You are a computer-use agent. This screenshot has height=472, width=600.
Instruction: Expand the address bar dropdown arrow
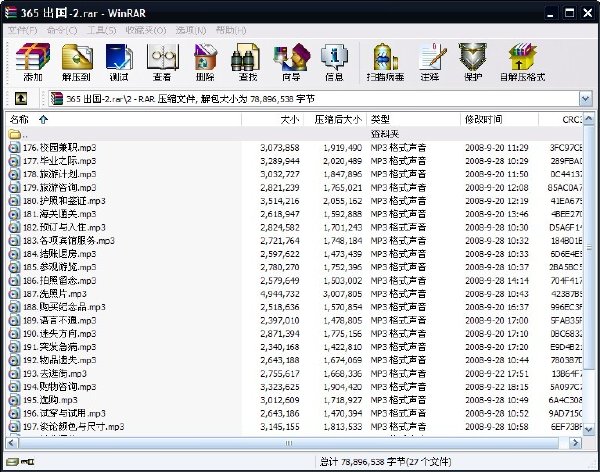pyautogui.click(x=585, y=99)
